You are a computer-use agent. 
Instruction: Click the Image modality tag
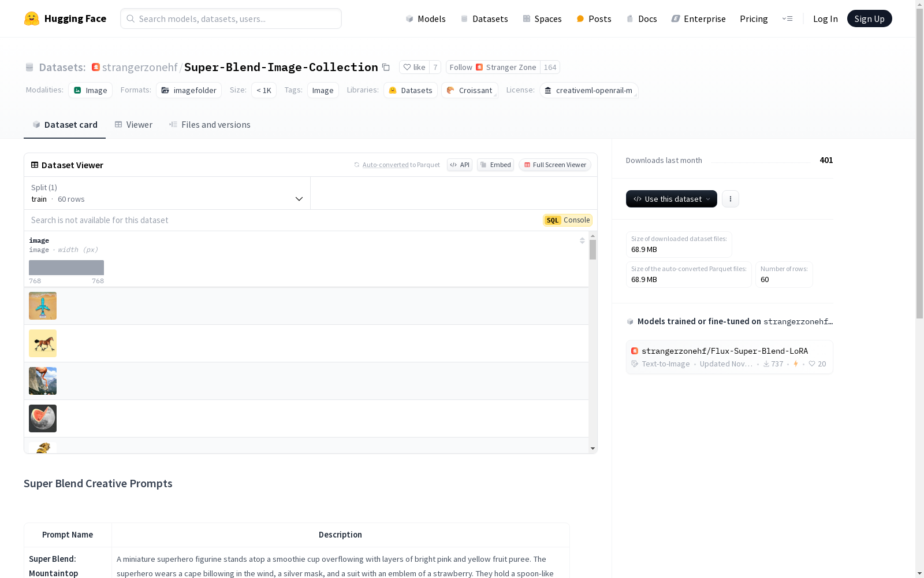coord(91,90)
